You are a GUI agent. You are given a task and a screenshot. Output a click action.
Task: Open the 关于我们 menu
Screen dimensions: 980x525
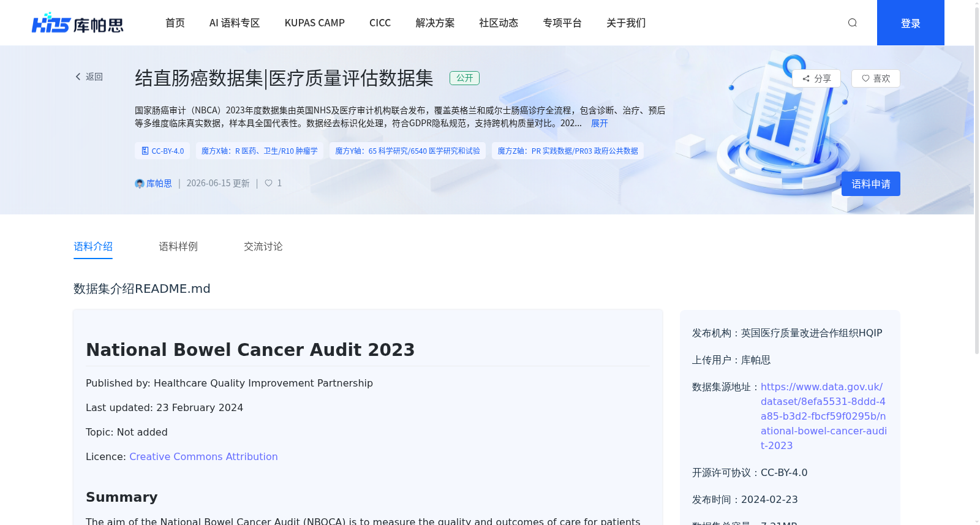(626, 23)
